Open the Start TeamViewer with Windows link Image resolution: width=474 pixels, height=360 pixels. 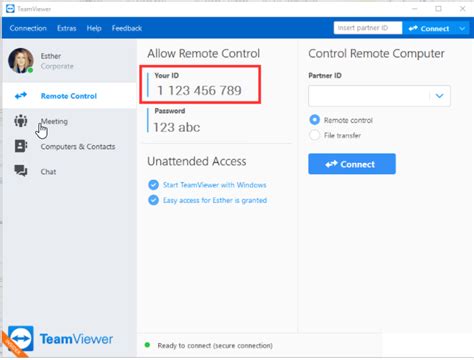(x=215, y=185)
